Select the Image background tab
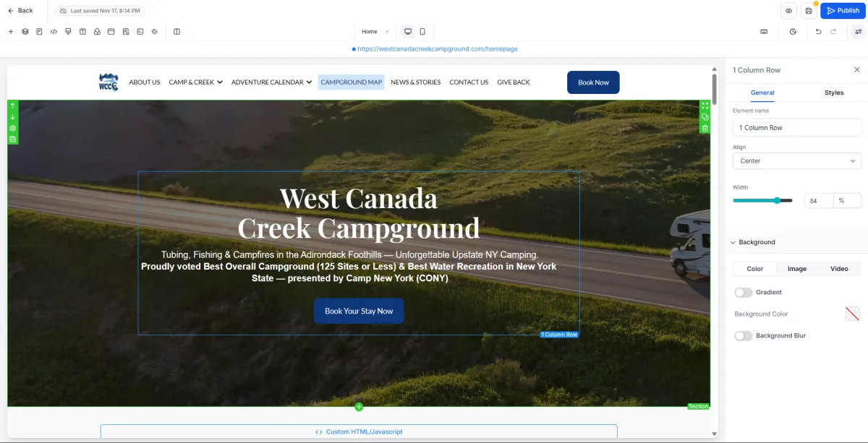 click(x=797, y=269)
